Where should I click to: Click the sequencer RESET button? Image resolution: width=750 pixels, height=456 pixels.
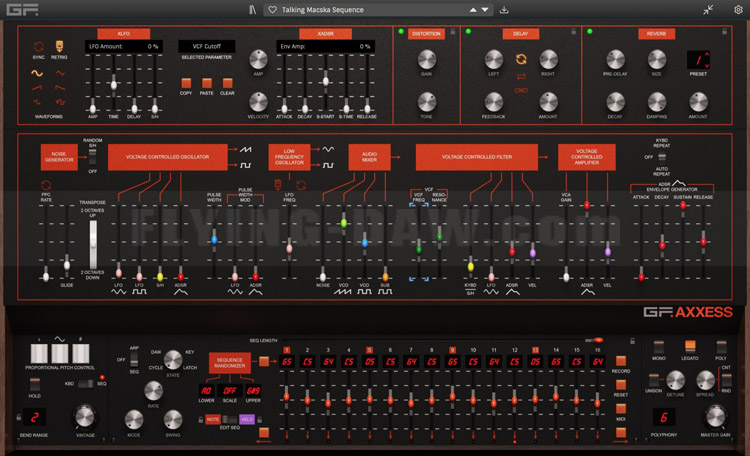(x=620, y=385)
